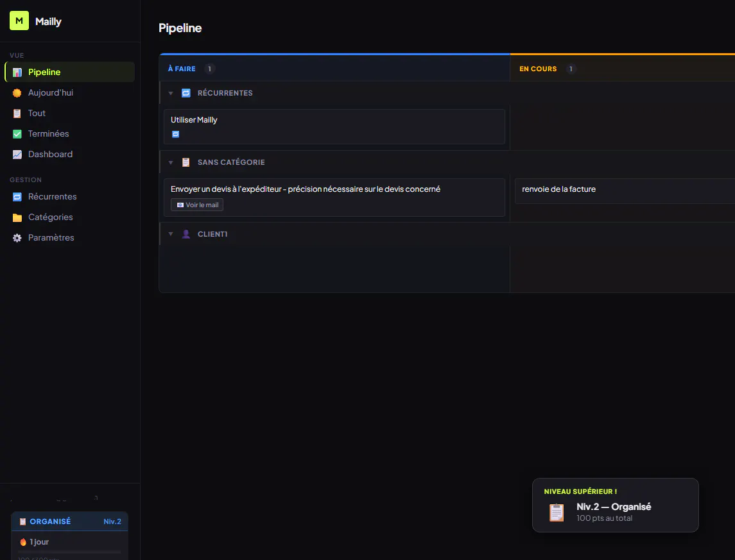This screenshot has height=560, width=735.
Task: Click the Pipeline chart icon in sidebar
Action: point(17,72)
